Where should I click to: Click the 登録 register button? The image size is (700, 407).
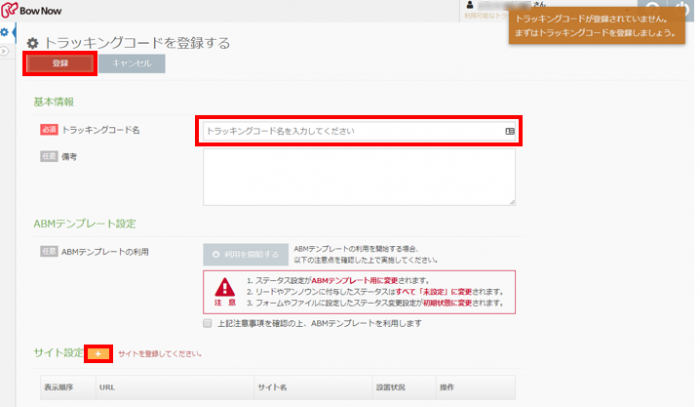(60, 64)
